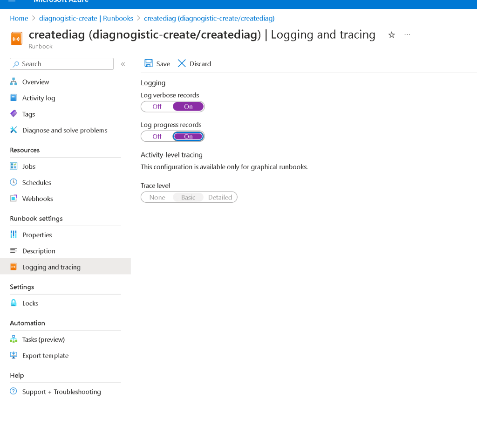Click the Logging and tracing orange icon

pos(14,267)
